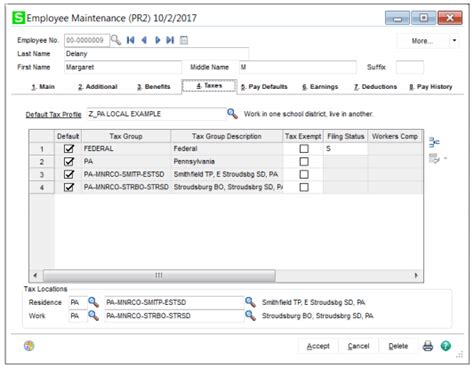Open help with green question icon
474x368 pixels.
pos(446,346)
